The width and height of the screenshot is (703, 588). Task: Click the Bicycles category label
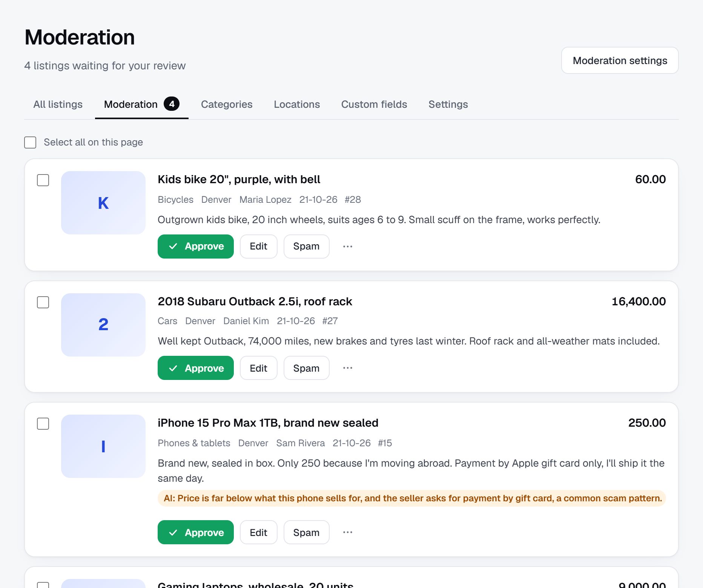pyautogui.click(x=176, y=200)
